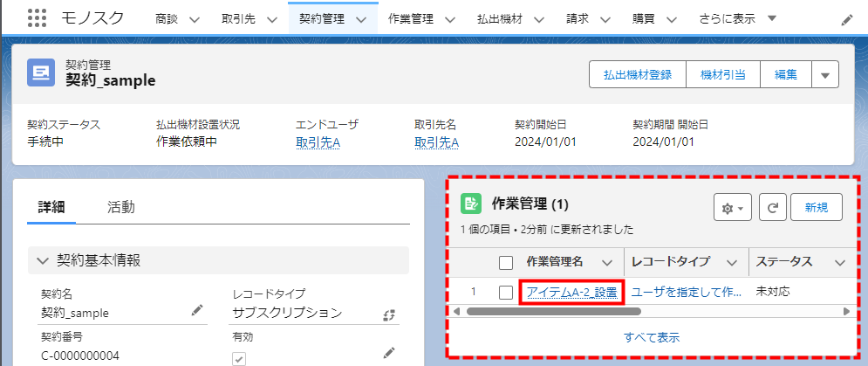Viewport: 868px width, 366px height.
Task: Open the App Launcher grid icon
Action: point(37,18)
